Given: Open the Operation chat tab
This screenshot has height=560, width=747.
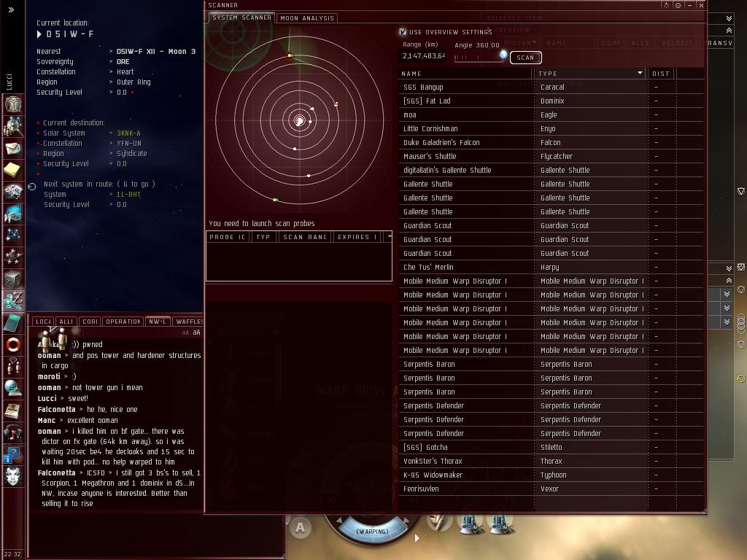Looking at the screenshot, I should (123, 322).
